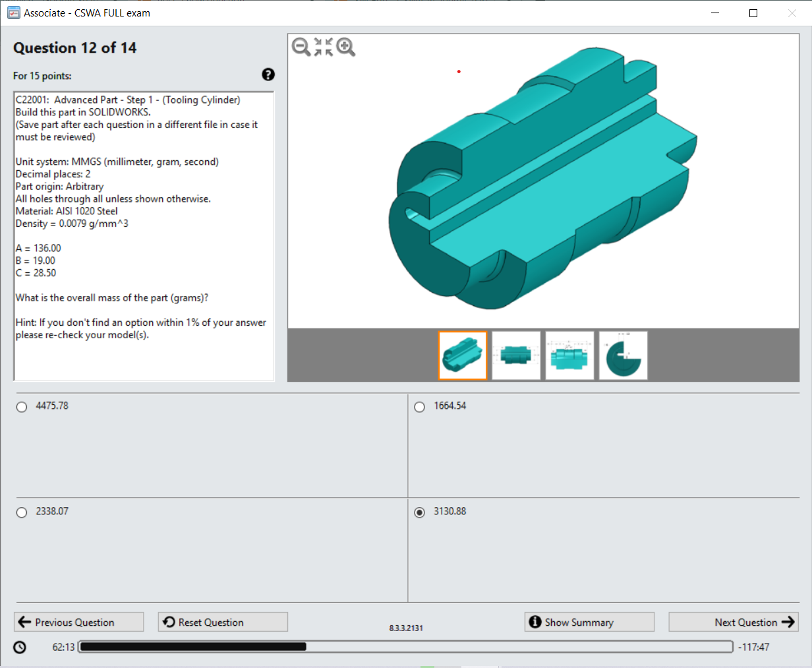Reset the current question
Screen dimensions: 812x668
tap(222, 621)
